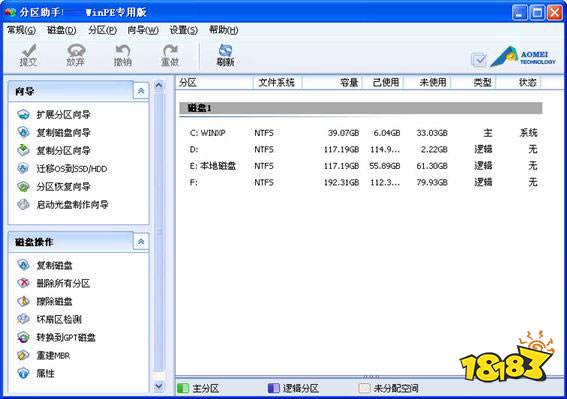Open the 常规(G) menu
The image size is (567, 399).
pos(21,30)
